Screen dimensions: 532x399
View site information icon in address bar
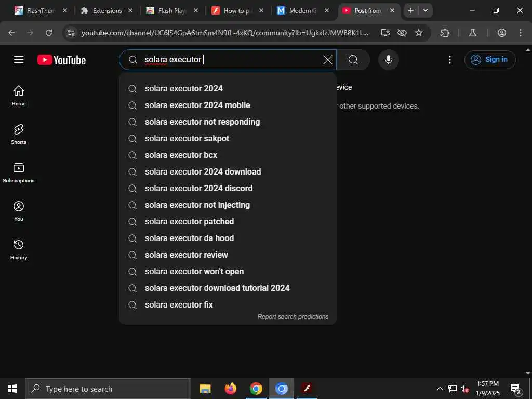71,33
